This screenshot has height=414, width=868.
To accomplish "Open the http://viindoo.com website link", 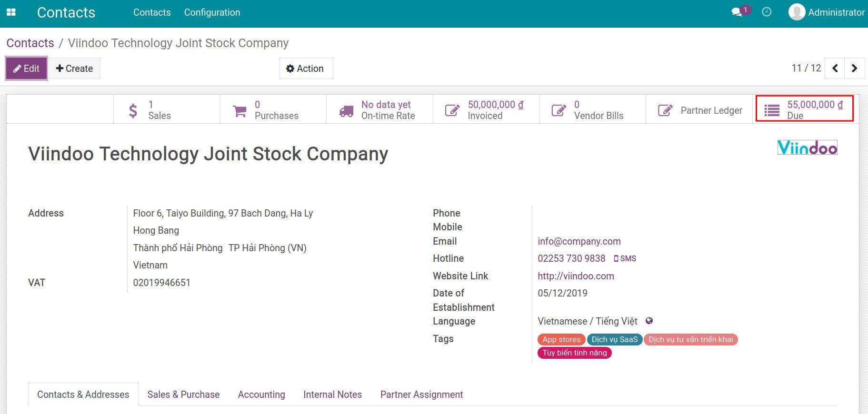I will pos(576,276).
